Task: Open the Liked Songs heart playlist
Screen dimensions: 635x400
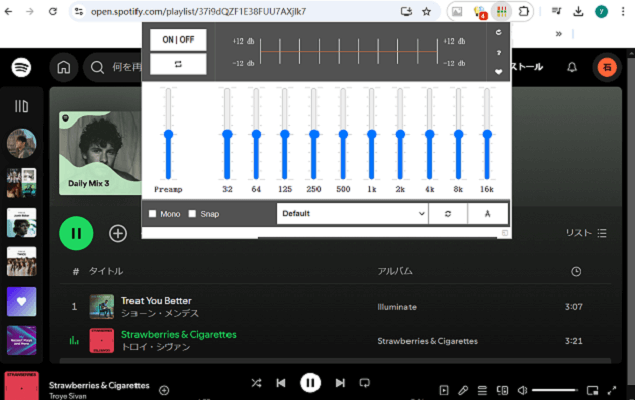Action: tap(21, 302)
